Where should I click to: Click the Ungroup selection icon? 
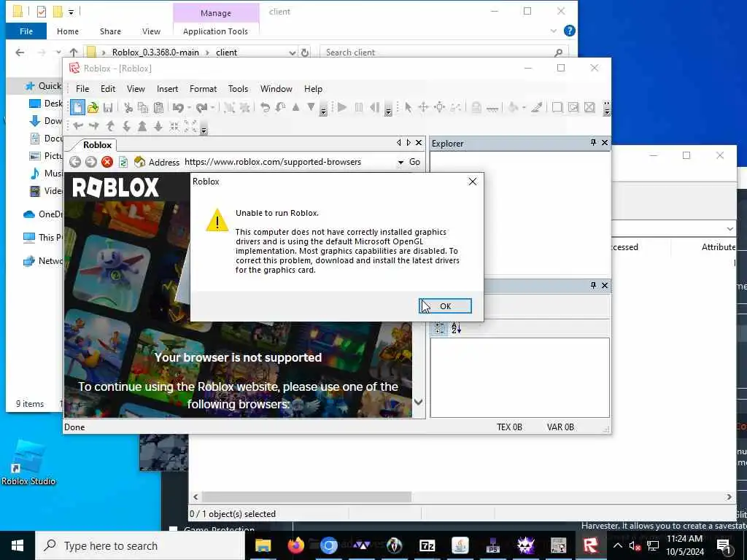click(245, 108)
